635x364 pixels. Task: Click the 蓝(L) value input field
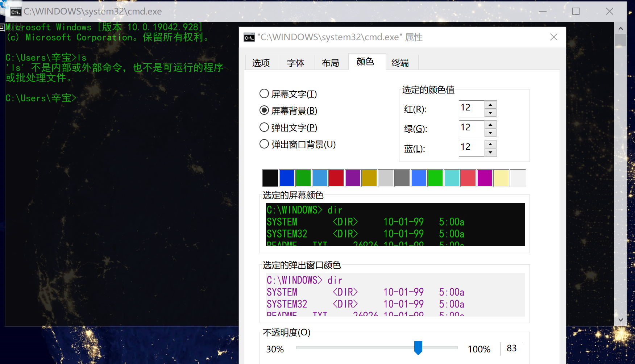(x=472, y=148)
